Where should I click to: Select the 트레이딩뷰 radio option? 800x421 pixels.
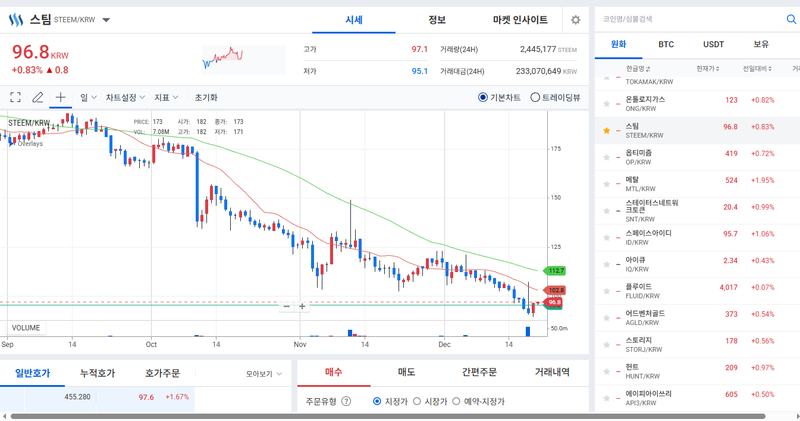[534, 98]
